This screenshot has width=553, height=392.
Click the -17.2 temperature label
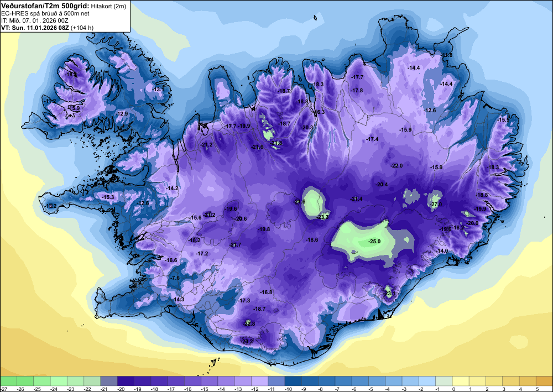point(202,253)
